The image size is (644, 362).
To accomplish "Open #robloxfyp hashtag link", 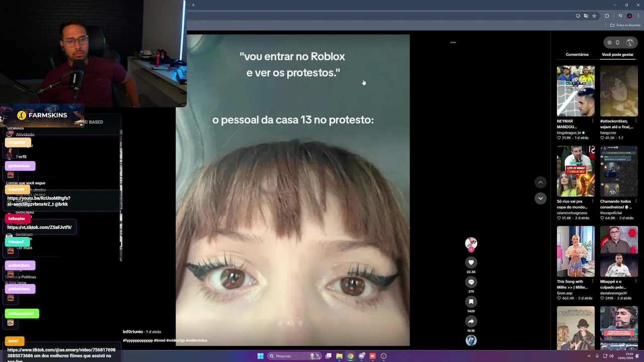I will 175,340.
